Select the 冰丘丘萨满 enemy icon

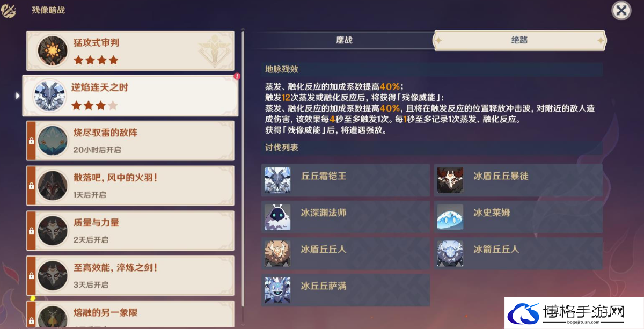pyautogui.click(x=277, y=290)
